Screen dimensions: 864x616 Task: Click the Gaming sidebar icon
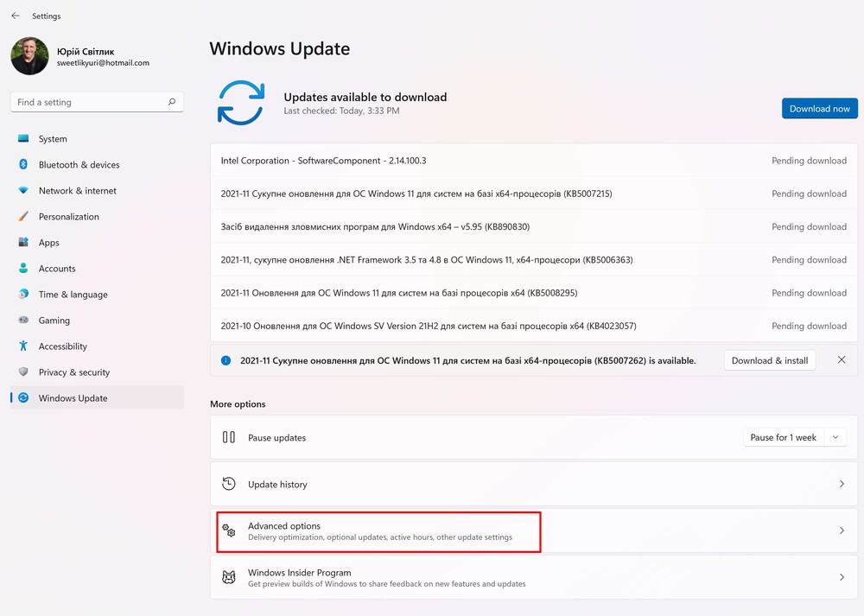(x=23, y=320)
